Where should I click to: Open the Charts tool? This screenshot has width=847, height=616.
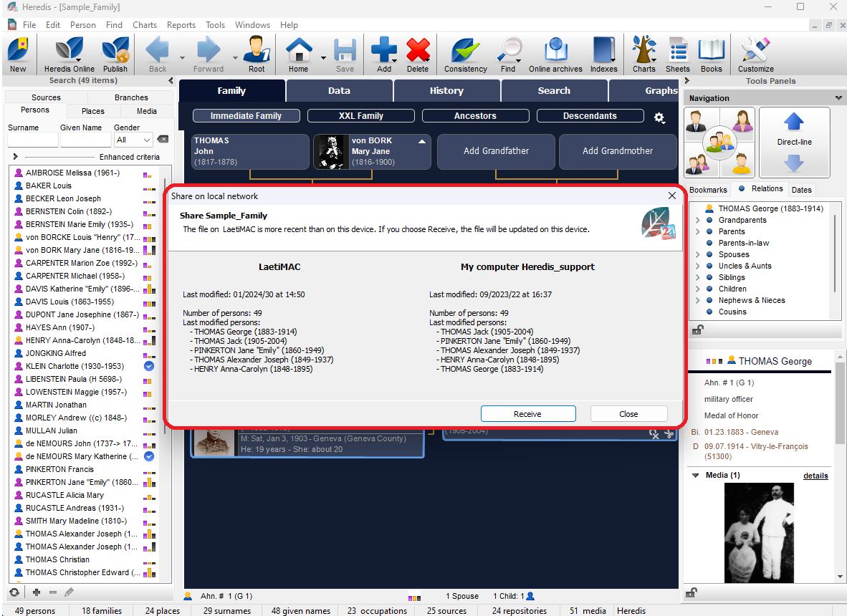click(x=643, y=54)
